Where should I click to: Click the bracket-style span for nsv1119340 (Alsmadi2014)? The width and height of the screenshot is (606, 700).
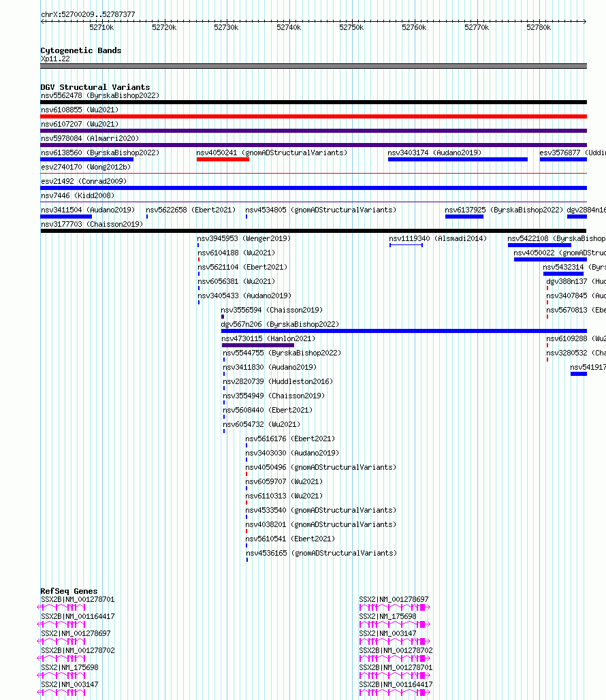406,245
